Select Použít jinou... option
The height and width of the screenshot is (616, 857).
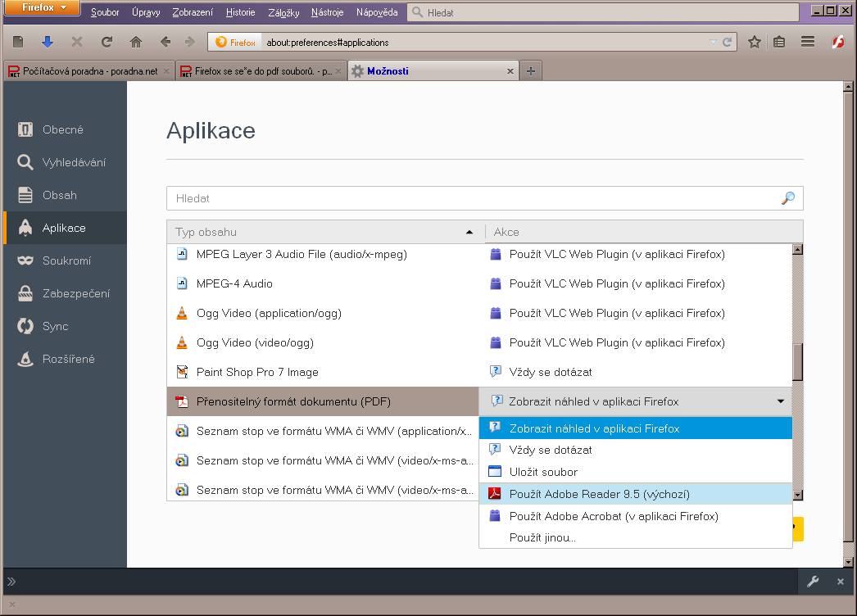pos(542,537)
